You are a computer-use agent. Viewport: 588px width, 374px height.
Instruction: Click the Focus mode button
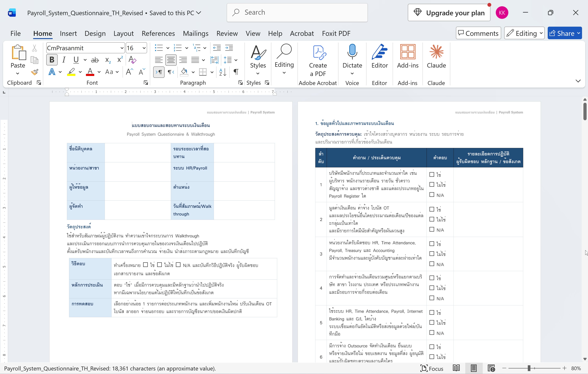(x=431, y=368)
